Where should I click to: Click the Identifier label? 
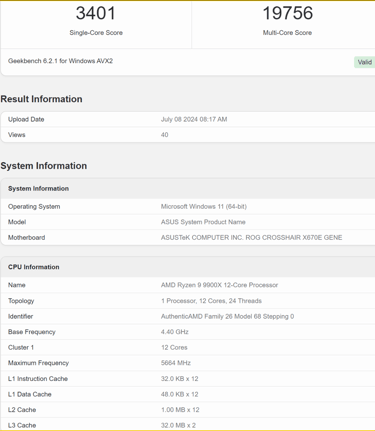point(20,316)
